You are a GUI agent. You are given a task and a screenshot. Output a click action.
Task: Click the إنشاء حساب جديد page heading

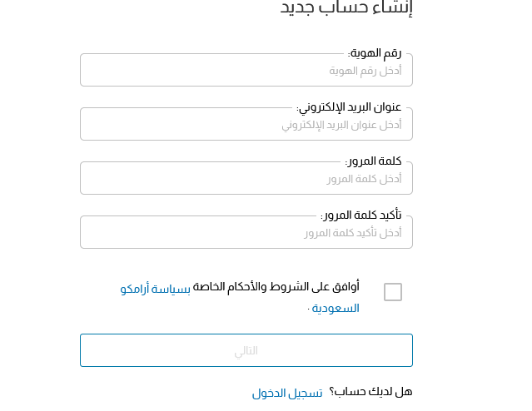pos(346,7)
